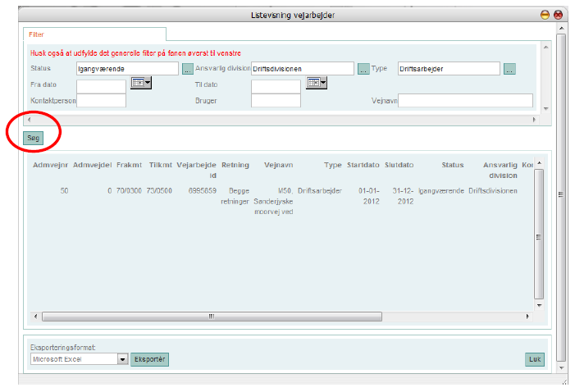Open the Fra dato calendar picker

pyautogui.click(x=142, y=84)
